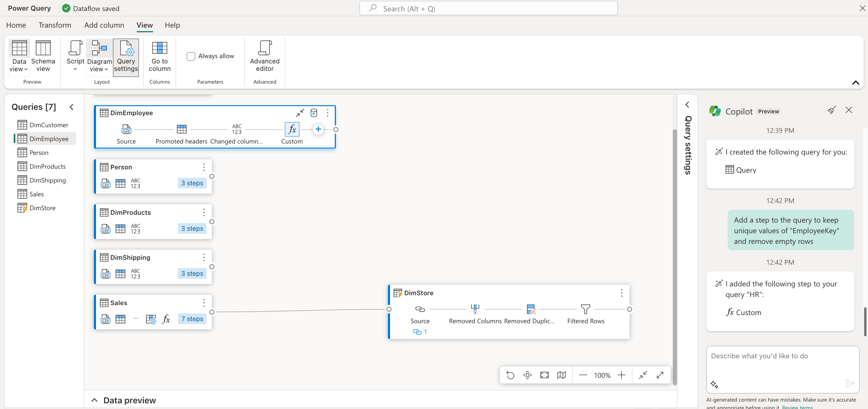Click the Copilot close button
868x409 pixels.
[849, 110]
